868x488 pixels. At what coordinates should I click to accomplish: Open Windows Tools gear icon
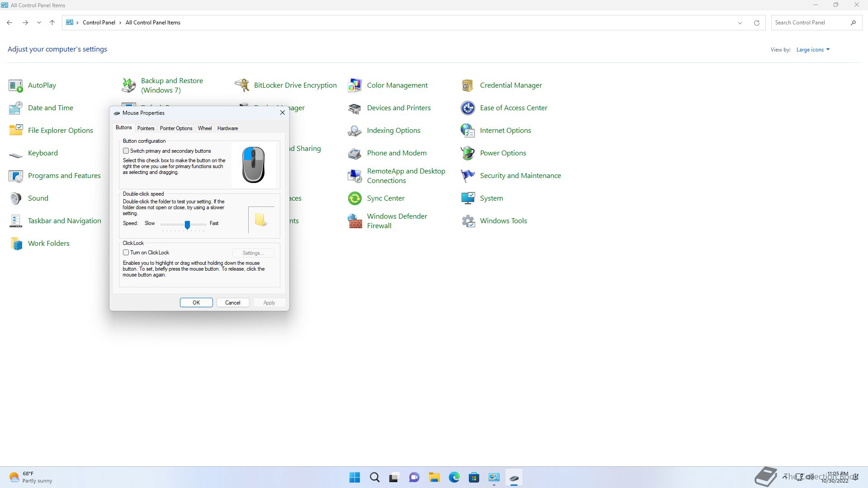tap(468, 221)
